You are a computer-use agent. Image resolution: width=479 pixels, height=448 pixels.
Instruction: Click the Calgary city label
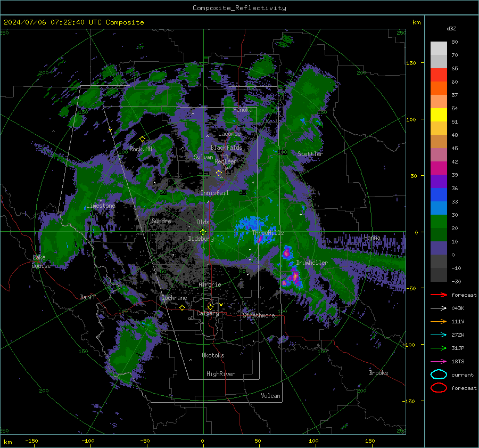click(x=208, y=313)
